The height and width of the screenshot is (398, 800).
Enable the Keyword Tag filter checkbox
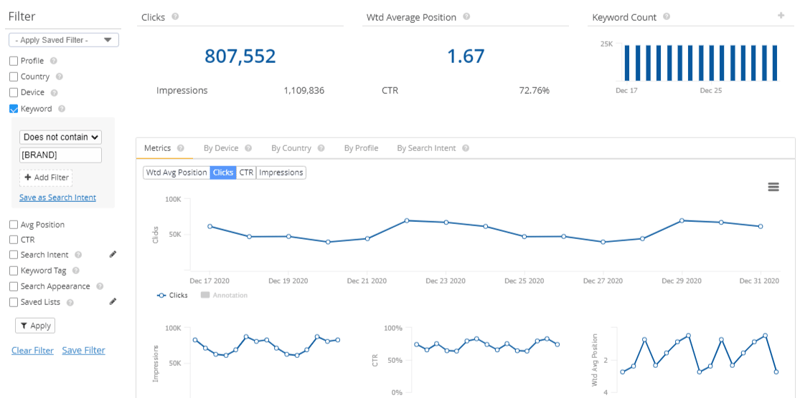click(14, 270)
